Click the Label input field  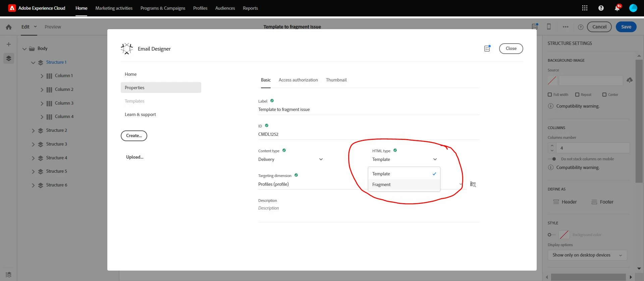coord(369,110)
